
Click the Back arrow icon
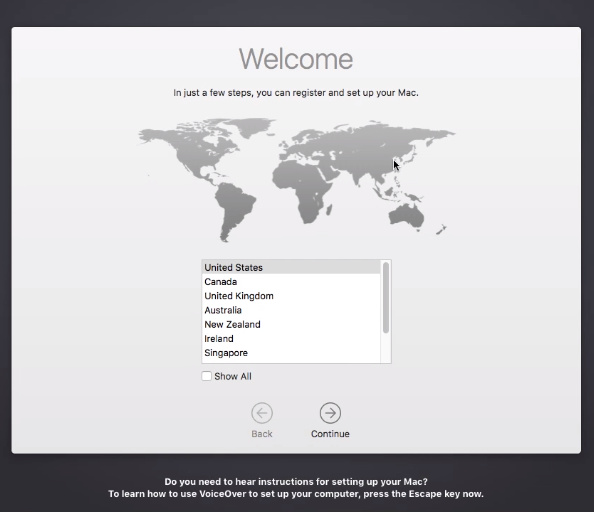click(x=262, y=413)
